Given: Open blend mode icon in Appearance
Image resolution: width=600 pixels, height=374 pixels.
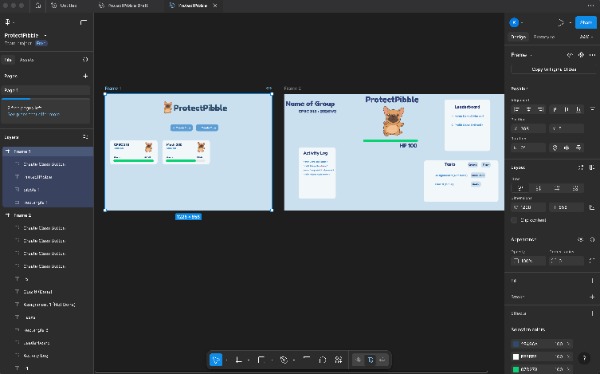Looking at the screenshot, I should [592, 240].
